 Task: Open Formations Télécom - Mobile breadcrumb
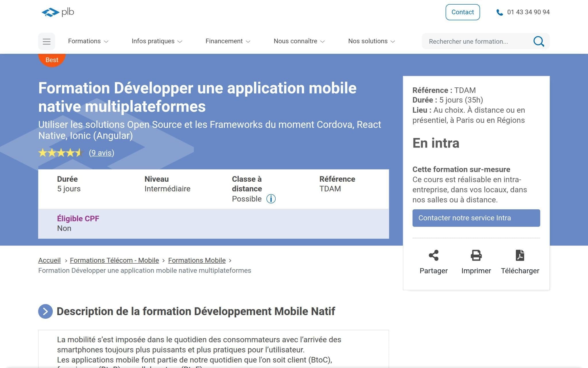coord(114,260)
